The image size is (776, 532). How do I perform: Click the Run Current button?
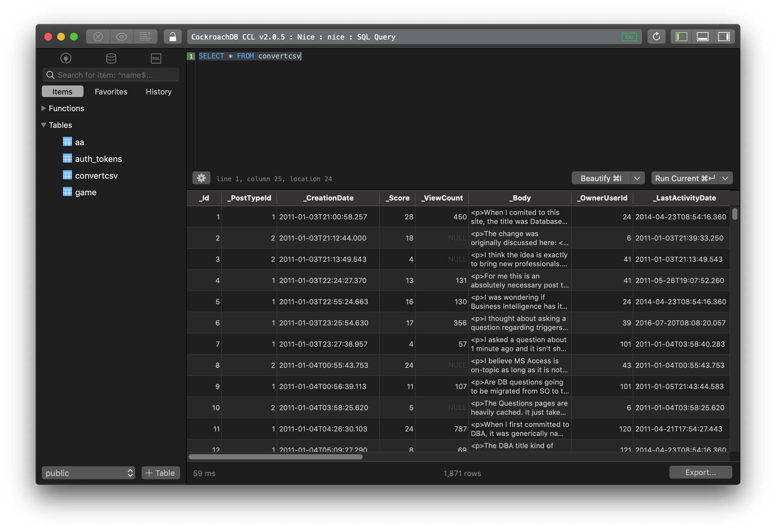(x=685, y=178)
